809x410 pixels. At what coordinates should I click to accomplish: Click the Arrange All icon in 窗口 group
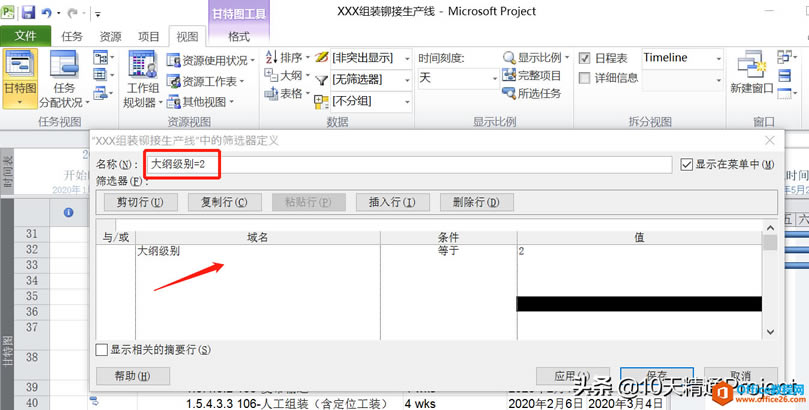pyautogui.click(x=785, y=76)
